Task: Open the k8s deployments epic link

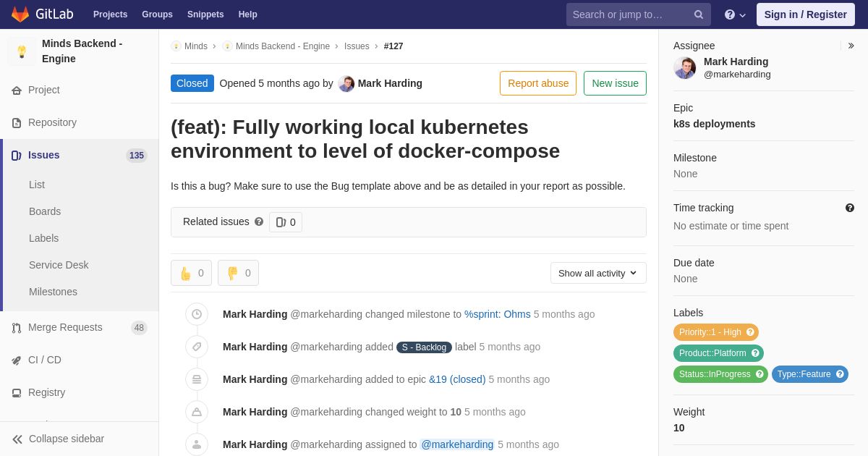Action: (714, 124)
